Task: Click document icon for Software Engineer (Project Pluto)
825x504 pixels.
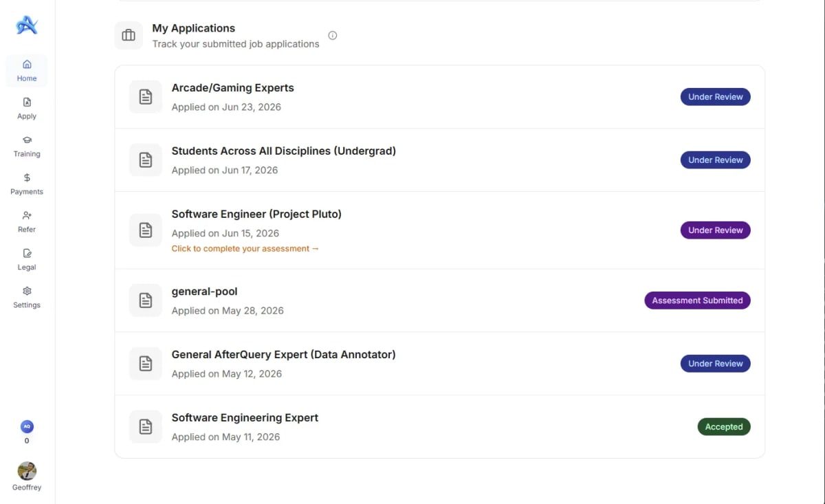Action: [x=146, y=230]
